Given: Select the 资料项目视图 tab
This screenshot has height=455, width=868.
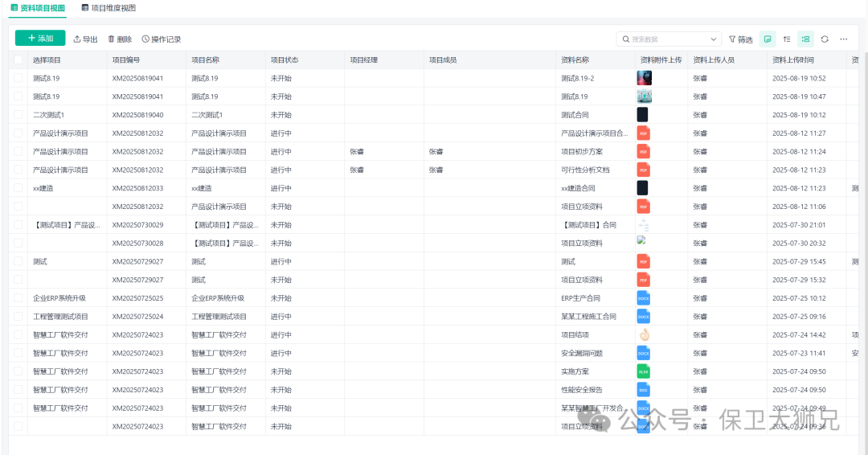Looking at the screenshot, I should tap(38, 8).
